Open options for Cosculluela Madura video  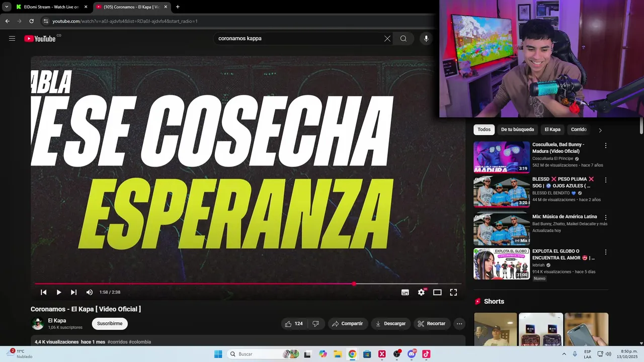click(606, 145)
